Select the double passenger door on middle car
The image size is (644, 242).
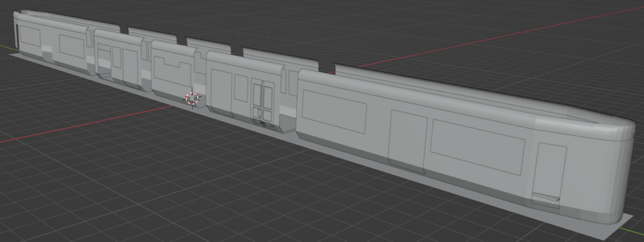[x=263, y=103]
